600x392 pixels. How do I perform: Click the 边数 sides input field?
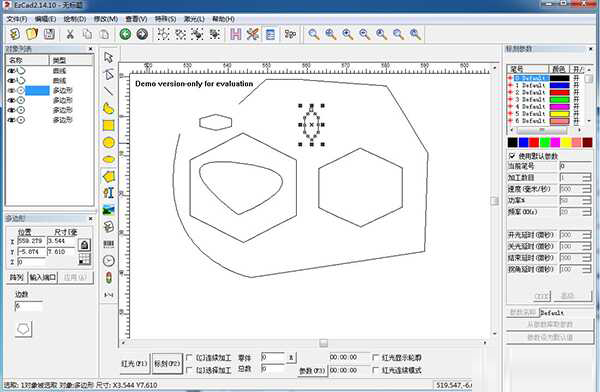coord(29,306)
